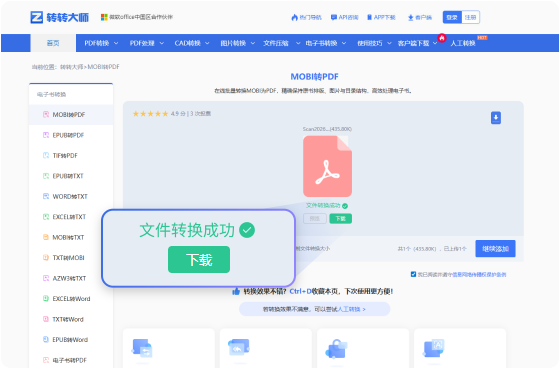Expand chevron beside PDF处理
The height and width of the screenshot is (369, 560).
161,43
